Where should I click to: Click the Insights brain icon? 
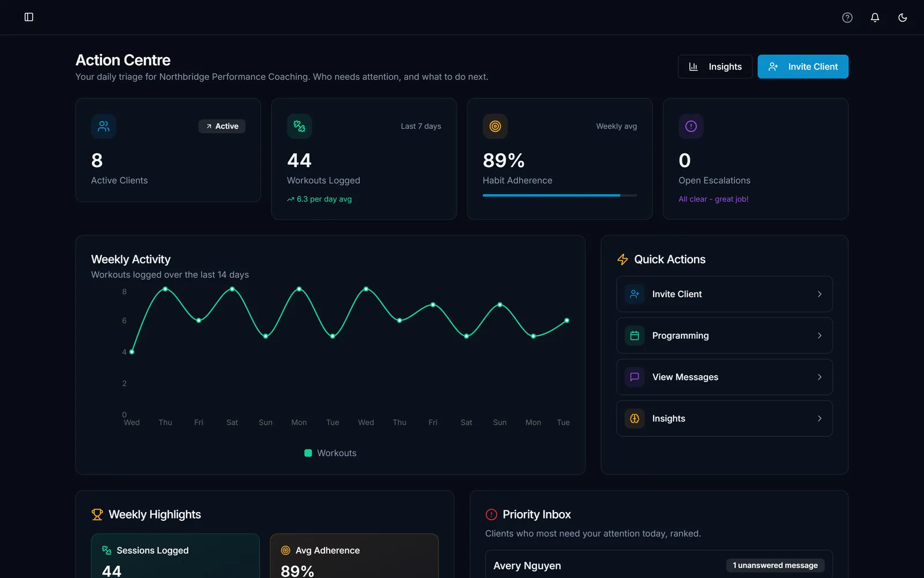pyautogui.click(x=635, y=418)
